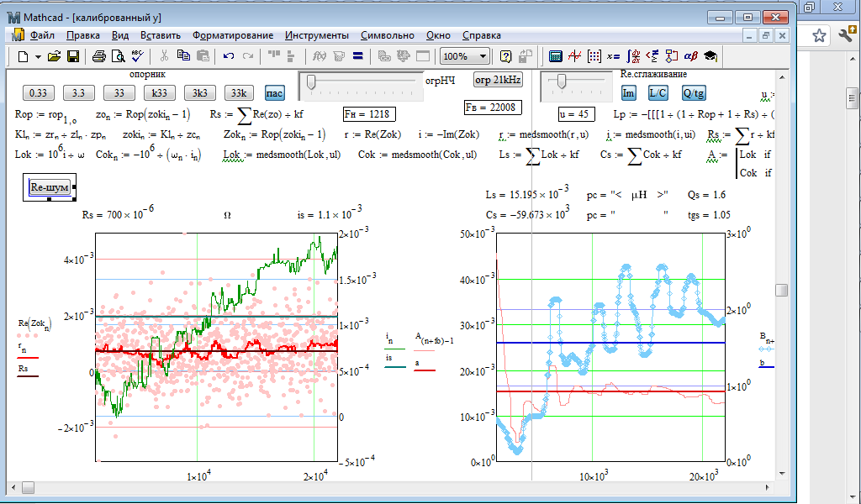Toggle the Q/tg button
The image size is (861, 504).
(695, 92)
